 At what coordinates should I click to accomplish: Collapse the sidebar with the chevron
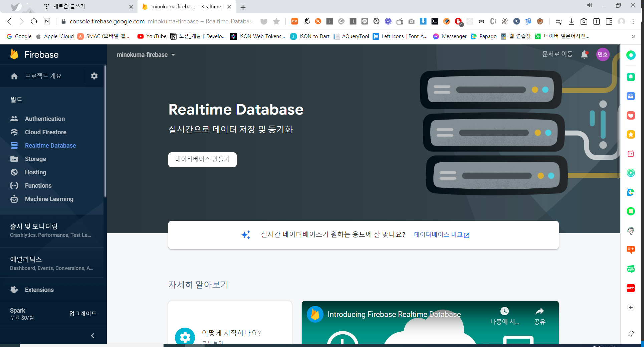[x=92, y=335]
